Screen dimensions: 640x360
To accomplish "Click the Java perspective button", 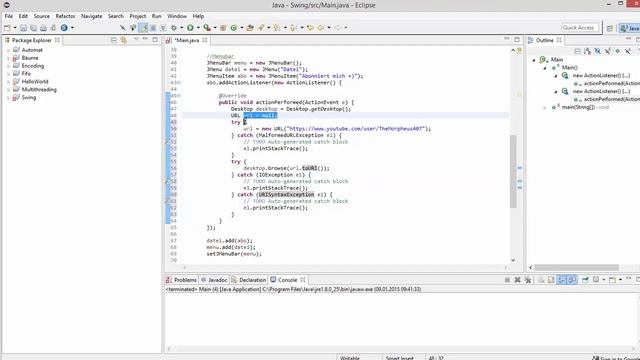I will click(x=629, y=28).
